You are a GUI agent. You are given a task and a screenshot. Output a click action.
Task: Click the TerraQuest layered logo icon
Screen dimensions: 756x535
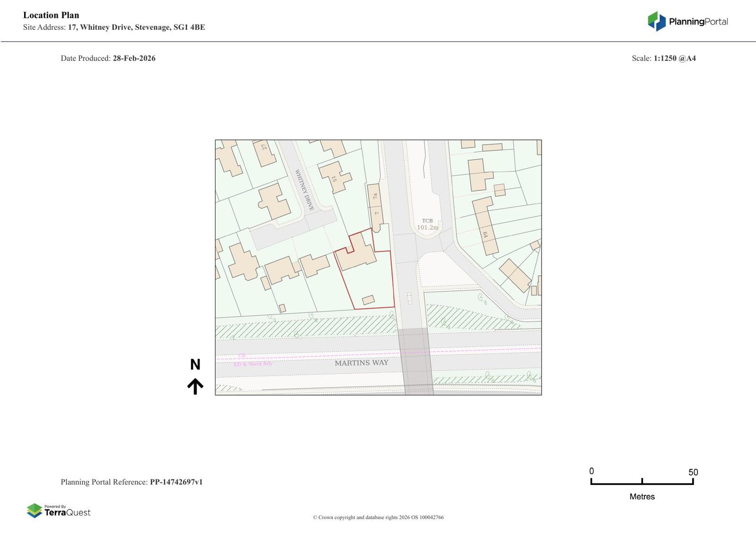coord(34,510)
